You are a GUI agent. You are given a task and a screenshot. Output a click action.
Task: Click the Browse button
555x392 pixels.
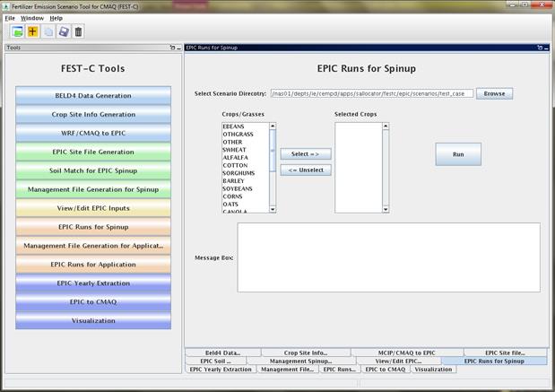(x=494, y=93)
